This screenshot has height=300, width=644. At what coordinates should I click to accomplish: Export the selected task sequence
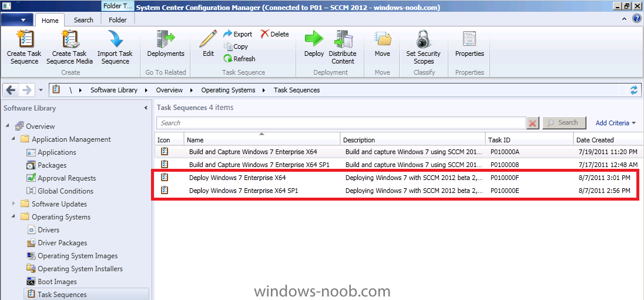(238, 34)
